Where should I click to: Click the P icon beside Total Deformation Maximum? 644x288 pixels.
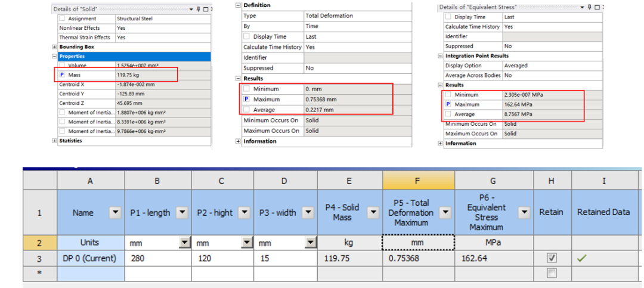pos(247,100)
